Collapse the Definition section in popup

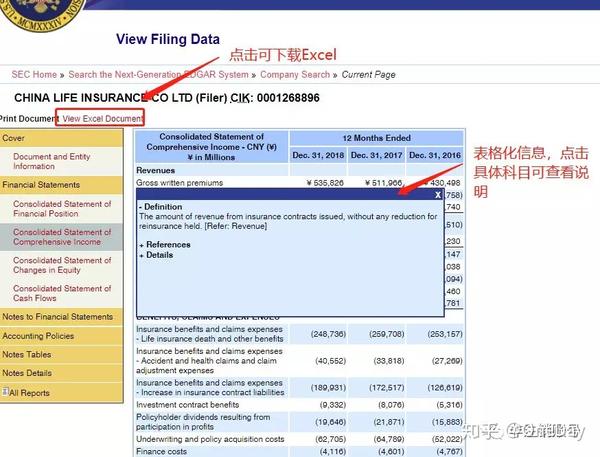point(161,207)
